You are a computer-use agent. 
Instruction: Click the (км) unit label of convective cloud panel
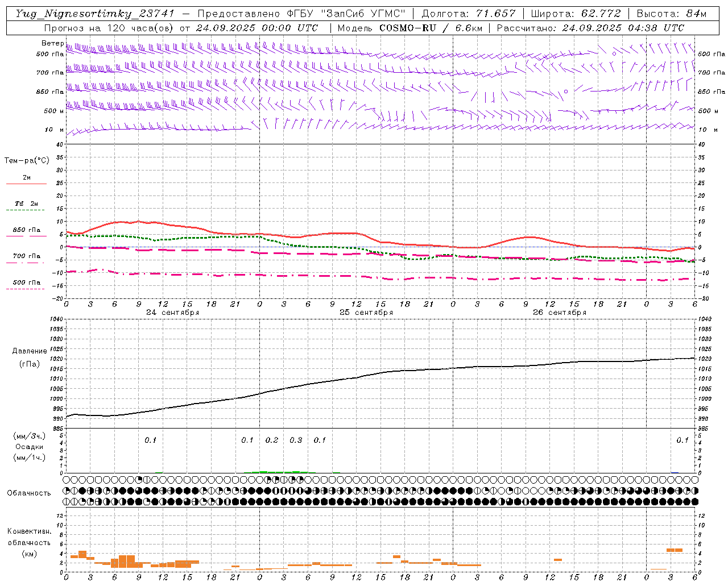tap(29, 554)
